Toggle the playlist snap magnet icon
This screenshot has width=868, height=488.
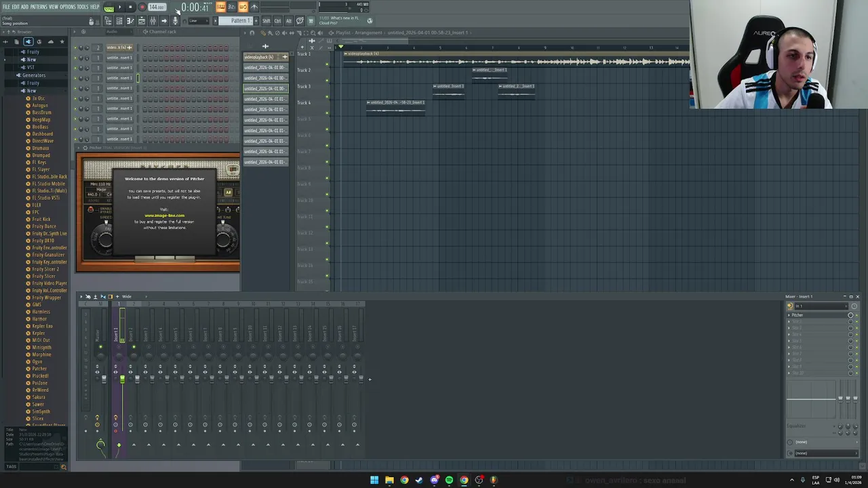point(252,33)
